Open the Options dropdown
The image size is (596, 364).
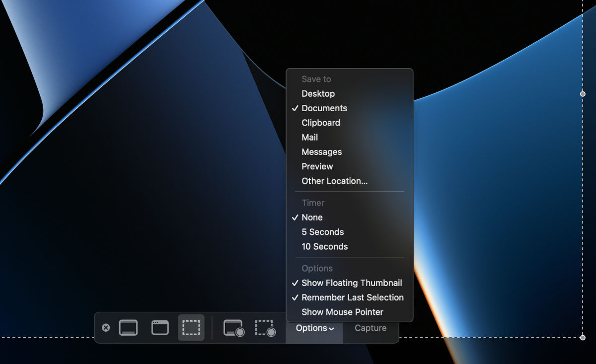click(314, 328)
